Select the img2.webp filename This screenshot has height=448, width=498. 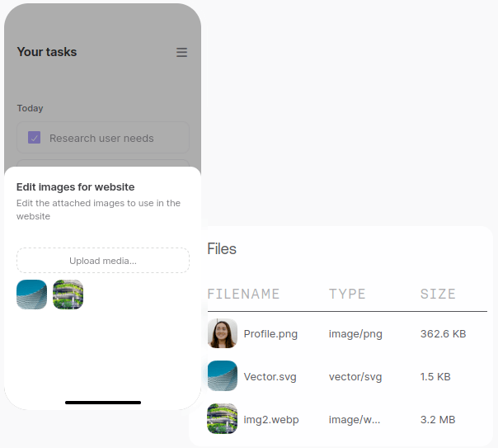271,420
